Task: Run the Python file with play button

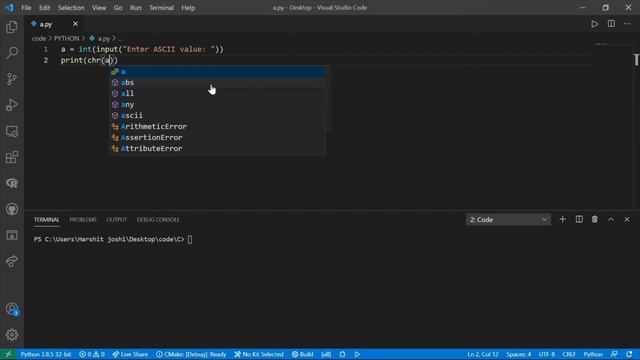Action: (x=595, y=24)
